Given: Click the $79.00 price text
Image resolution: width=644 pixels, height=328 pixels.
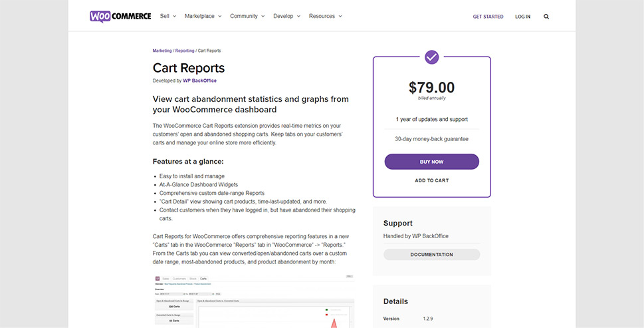Looking at the screenshot, I should click(x=432, y=88).
